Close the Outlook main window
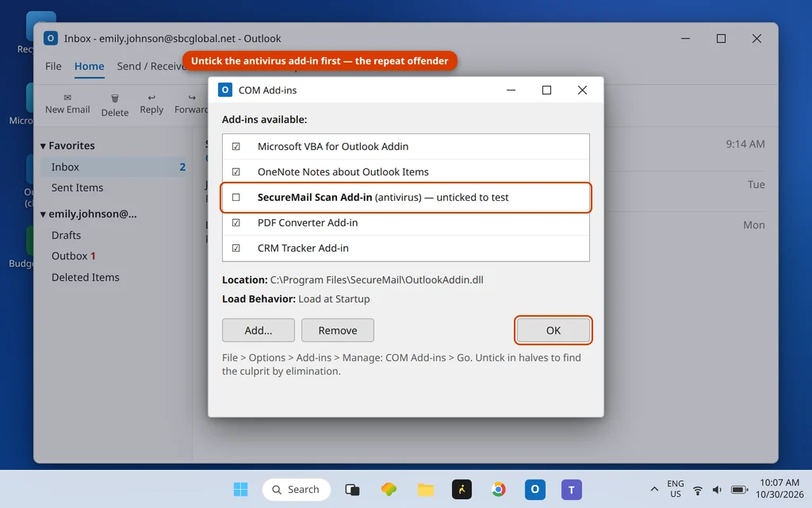This screenshot has height=508, width=812. coord(756,38)
